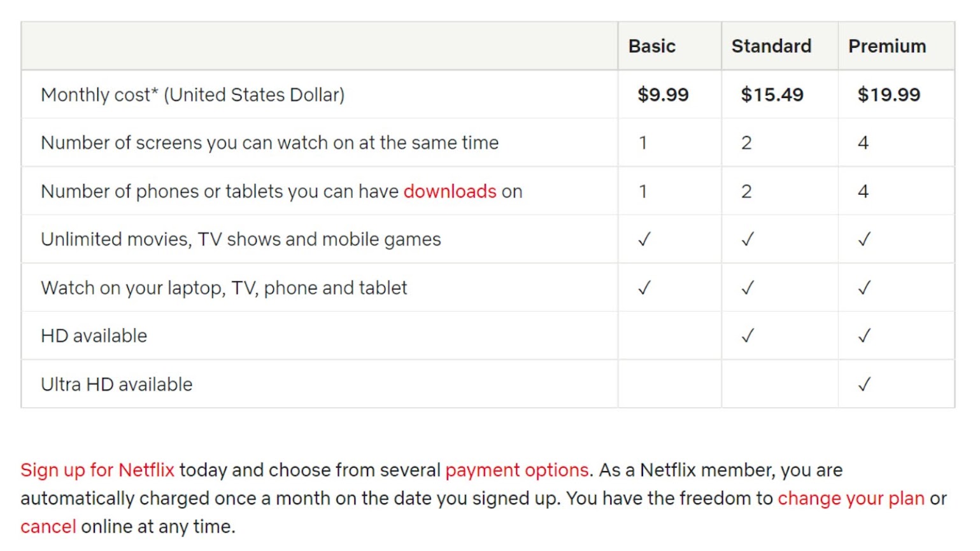Click the cancel link
This screenshot has width=980, height=551.
click(x=48, y=527)
